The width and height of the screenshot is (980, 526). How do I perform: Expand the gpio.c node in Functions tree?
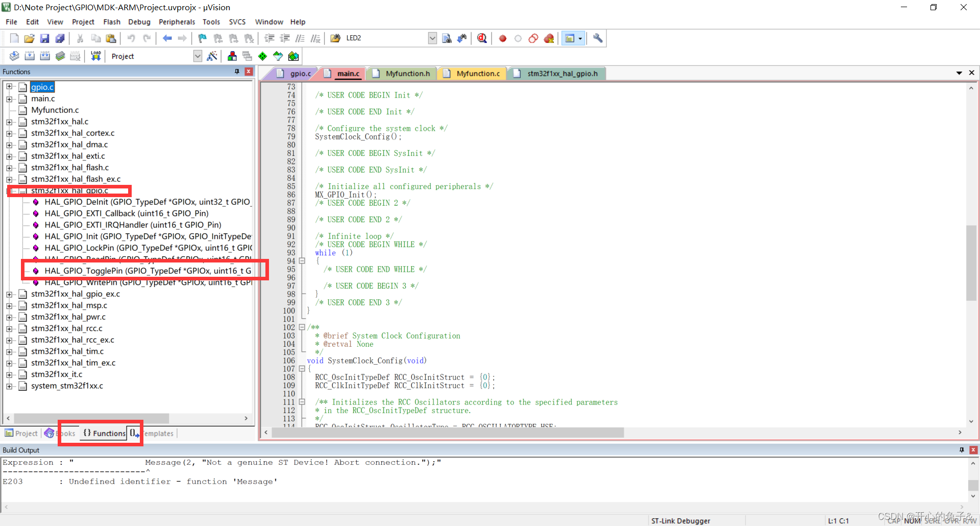point(9,87)
